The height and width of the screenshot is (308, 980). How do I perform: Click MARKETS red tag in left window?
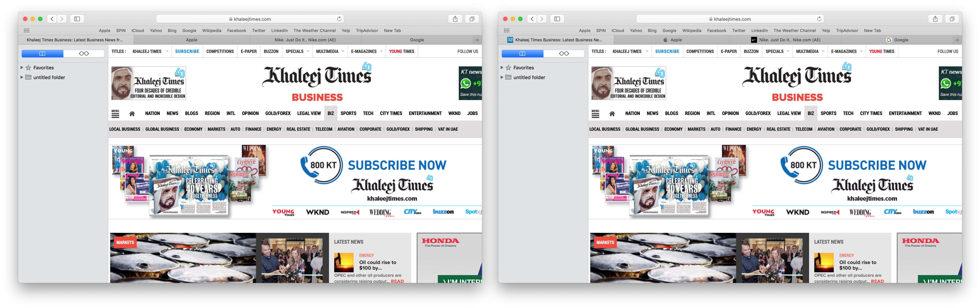[125, 242]
